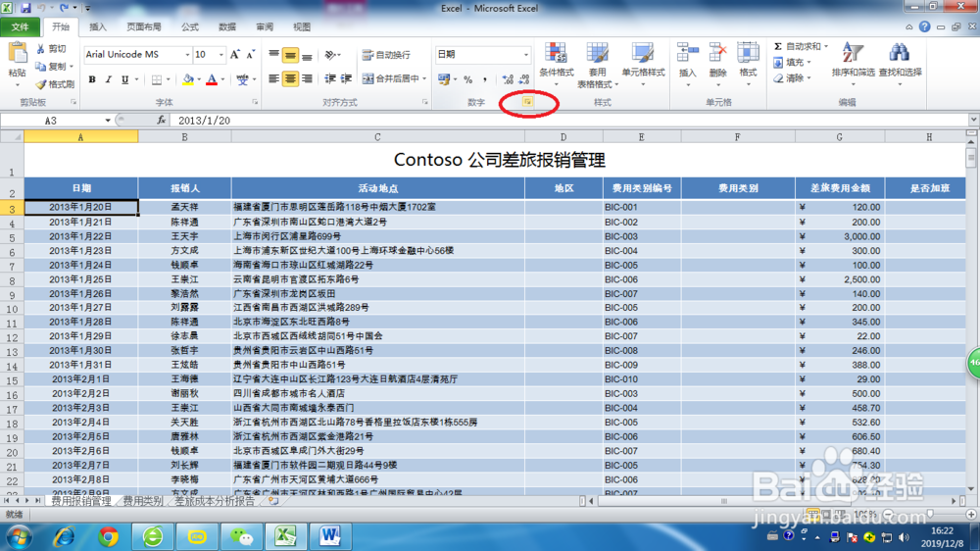Open Format as Table (套用表格格式)

coord(597,63)
